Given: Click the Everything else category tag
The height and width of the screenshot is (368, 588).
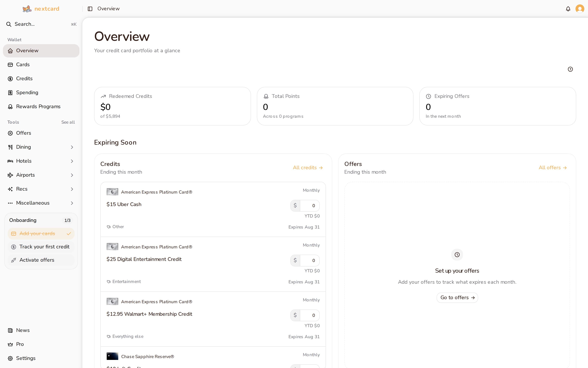Looking at the screenshot, I should 125,336.
